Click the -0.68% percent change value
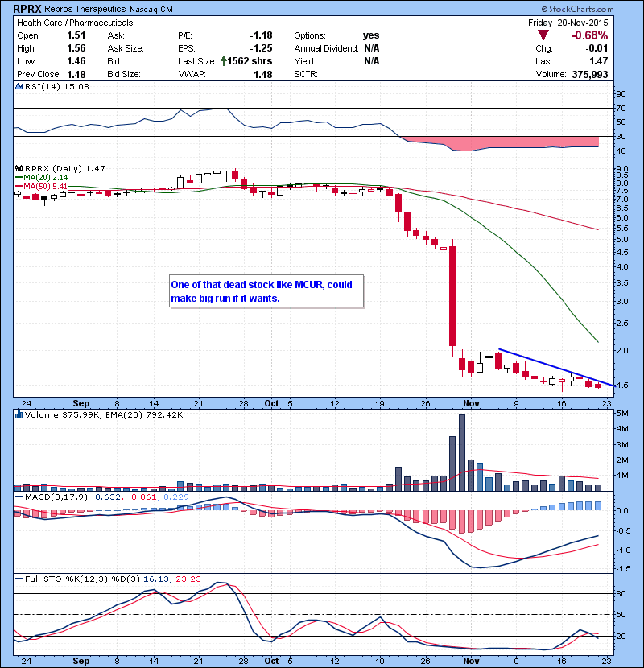Viewport: 644px width, 668px height. coord(590,35)
